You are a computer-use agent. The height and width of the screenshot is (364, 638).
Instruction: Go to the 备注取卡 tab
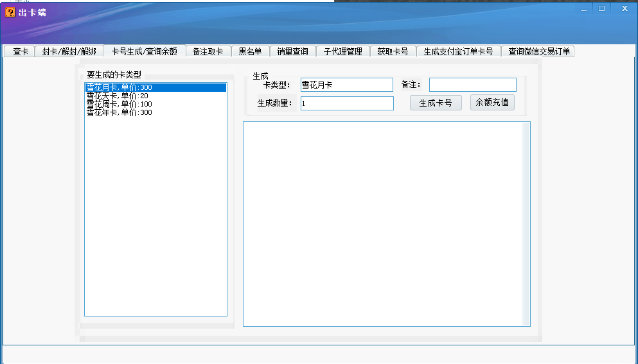coord(208,52)
